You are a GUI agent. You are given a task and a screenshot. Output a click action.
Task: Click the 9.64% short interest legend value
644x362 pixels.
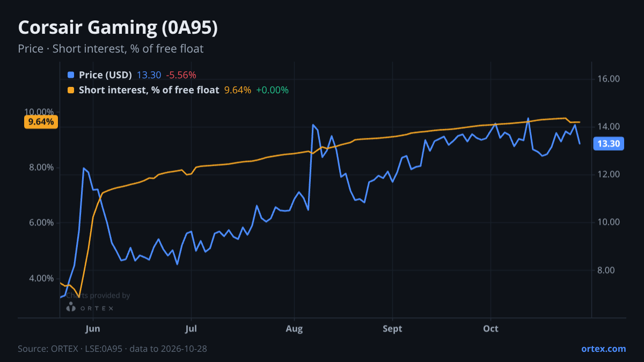[x=237, y=90]
